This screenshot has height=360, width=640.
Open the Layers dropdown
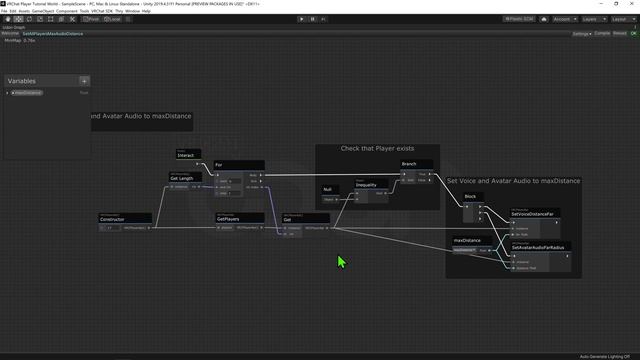coord(594,19)
